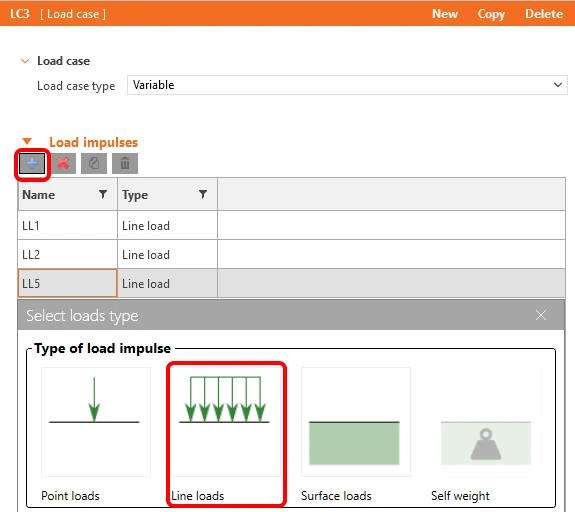Collapse the Load case section
The image size is (575, 512).
25,61
